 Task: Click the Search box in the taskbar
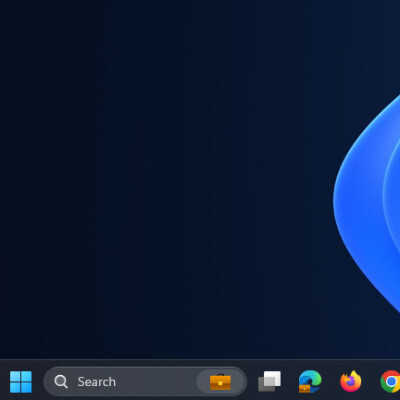pos(145,382)
